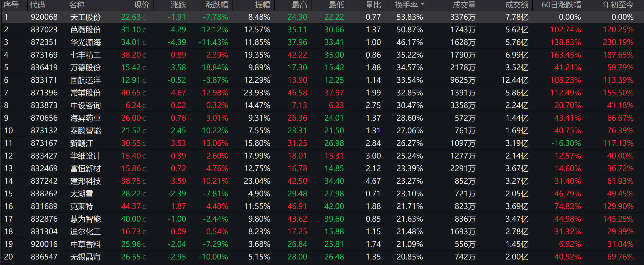Click stock code 920068
The width and height of the screenshot is (644, 265).
(x=44, y=17)
